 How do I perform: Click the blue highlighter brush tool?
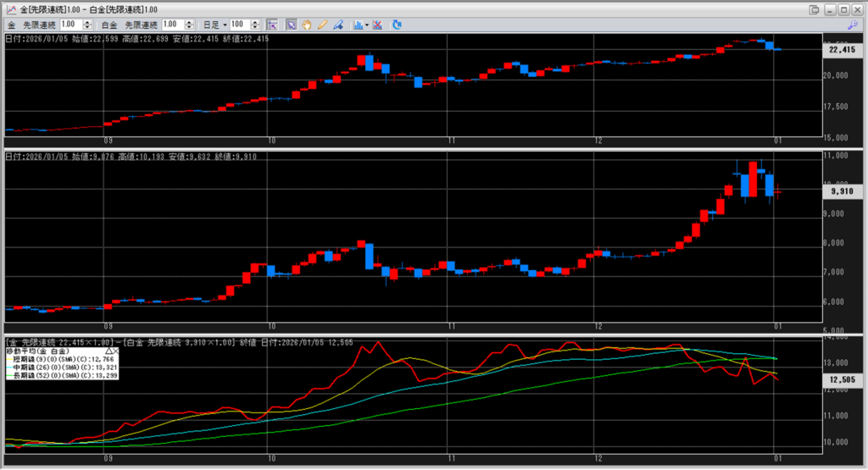pos(337,25)
